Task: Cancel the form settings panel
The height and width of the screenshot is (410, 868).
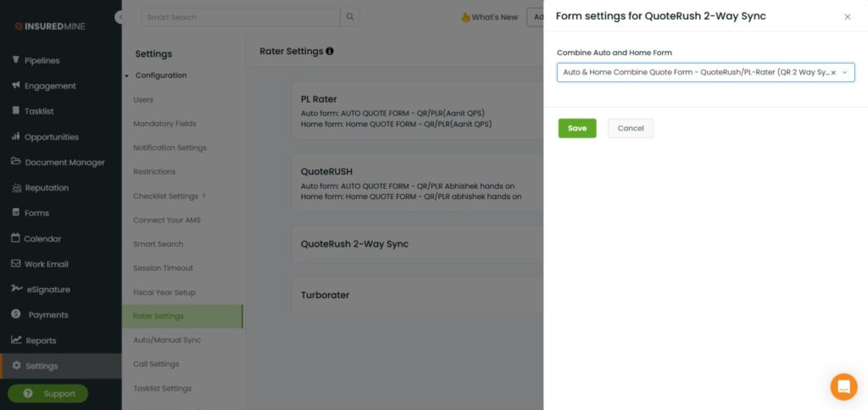Action: [631, 129]
